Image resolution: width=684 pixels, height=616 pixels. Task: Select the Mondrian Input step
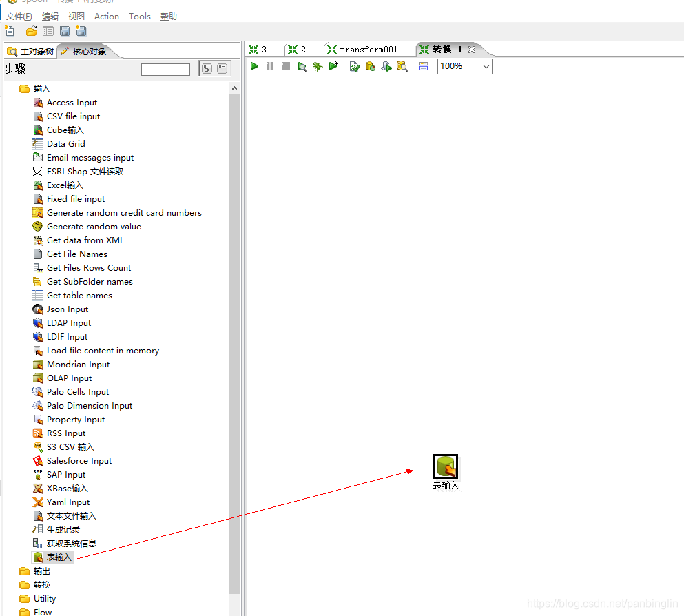[x=71, y=365]
